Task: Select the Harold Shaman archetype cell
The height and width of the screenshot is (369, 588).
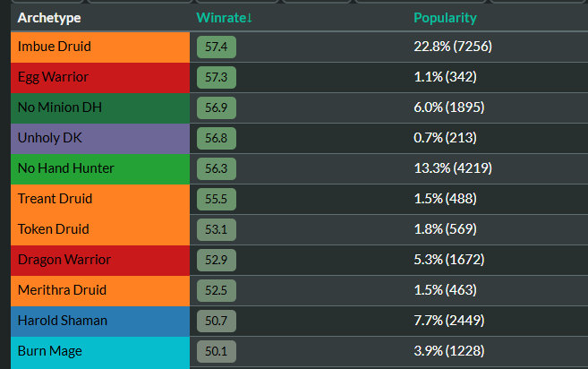Action: tap(100, 321)
